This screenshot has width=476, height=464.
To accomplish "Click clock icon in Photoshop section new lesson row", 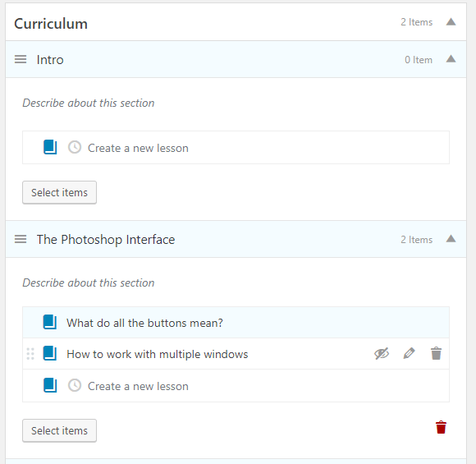I will pos(75,386).
